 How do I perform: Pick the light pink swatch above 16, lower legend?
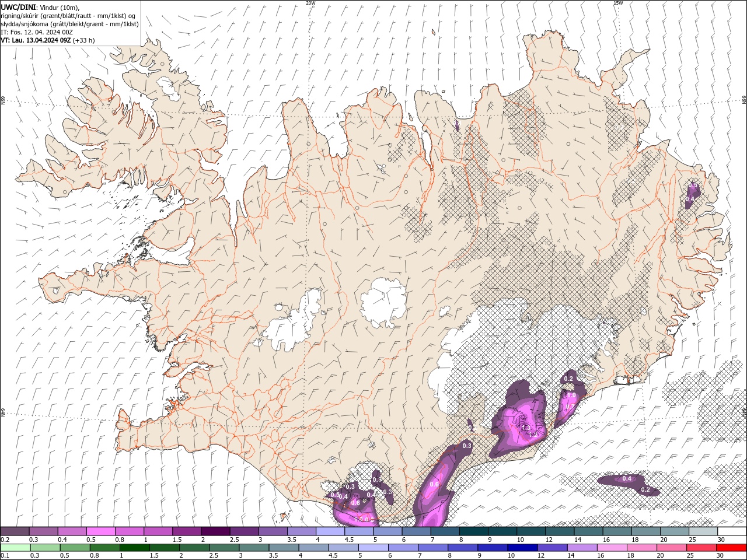[x=612, y=548]
